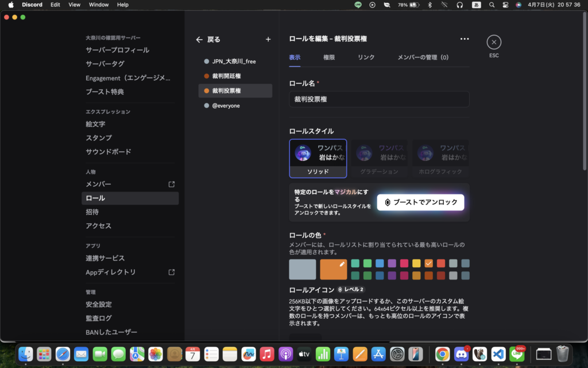588x368 pixels.
Task: Pick the default gray role color swatch
Action: 303,269
